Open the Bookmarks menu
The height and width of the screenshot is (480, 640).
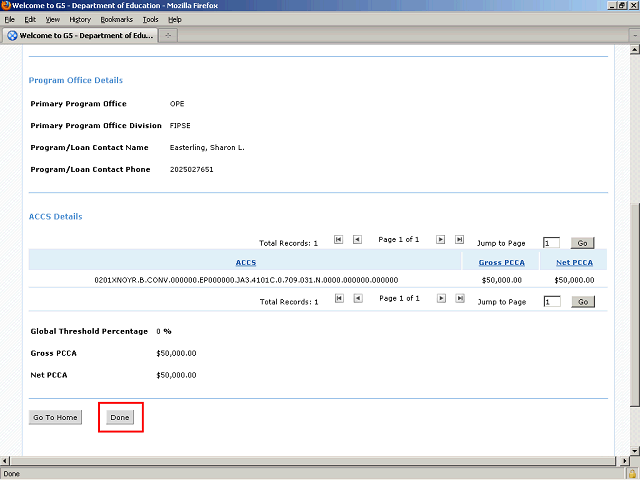[116, 20]
